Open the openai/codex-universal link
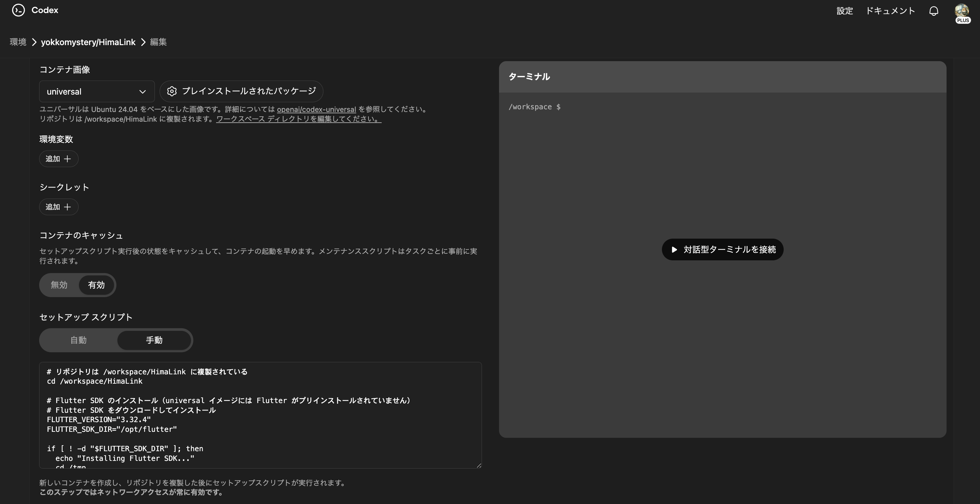Image resolution: width=980 pixels, height=504 pixels. click(316, 109)
